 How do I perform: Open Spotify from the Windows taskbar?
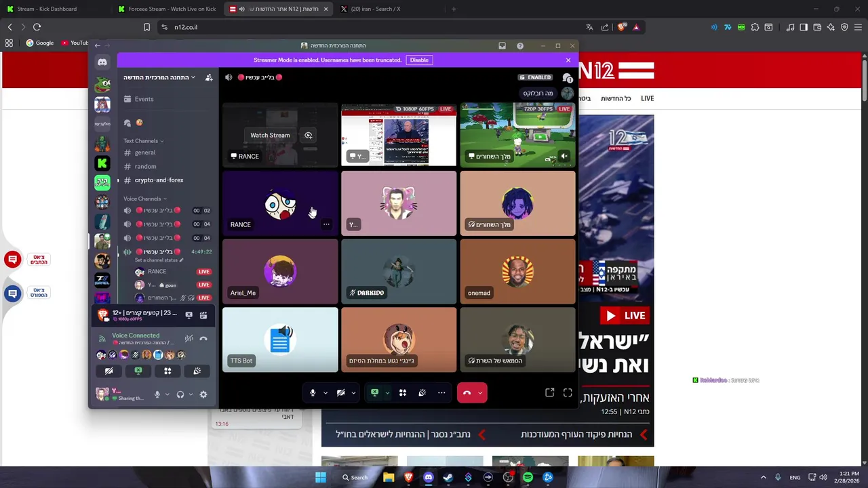(x=528, y=477)
